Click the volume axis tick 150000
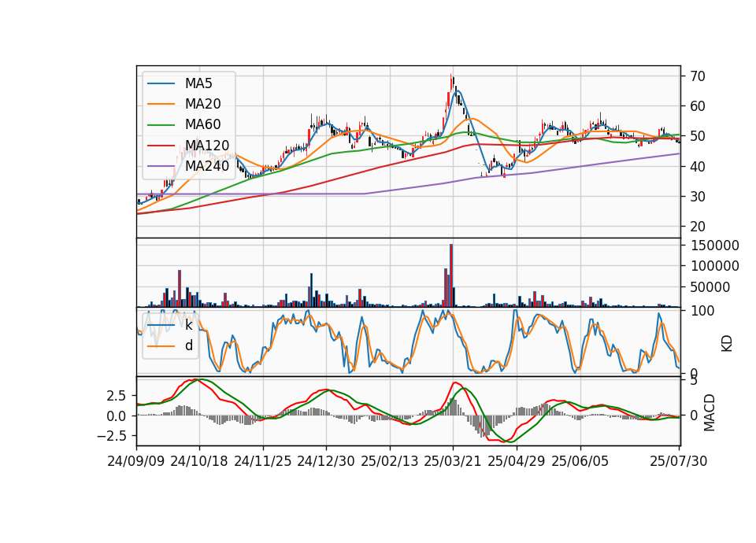756x543 pixels. click(x=715, y=246)
